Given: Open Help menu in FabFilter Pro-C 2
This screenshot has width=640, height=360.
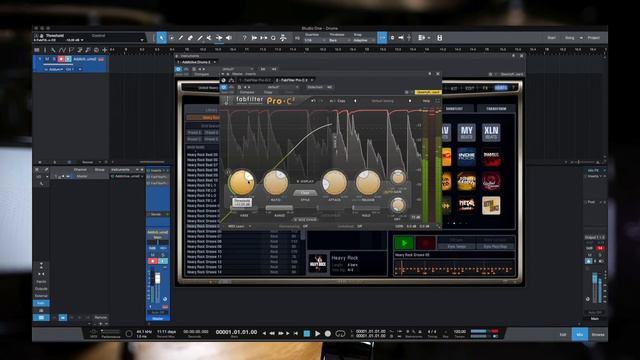Looking at the screenshot, I should 426,101.
